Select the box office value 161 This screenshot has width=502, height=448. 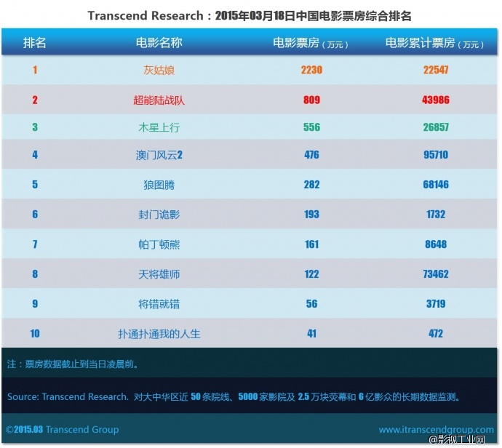[x=311, y=244]
